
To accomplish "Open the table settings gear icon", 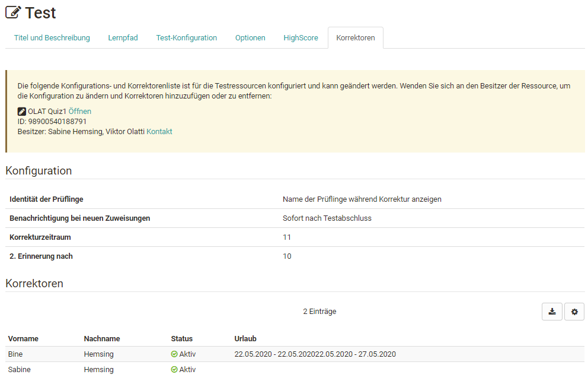I will [x=574, y=311].
